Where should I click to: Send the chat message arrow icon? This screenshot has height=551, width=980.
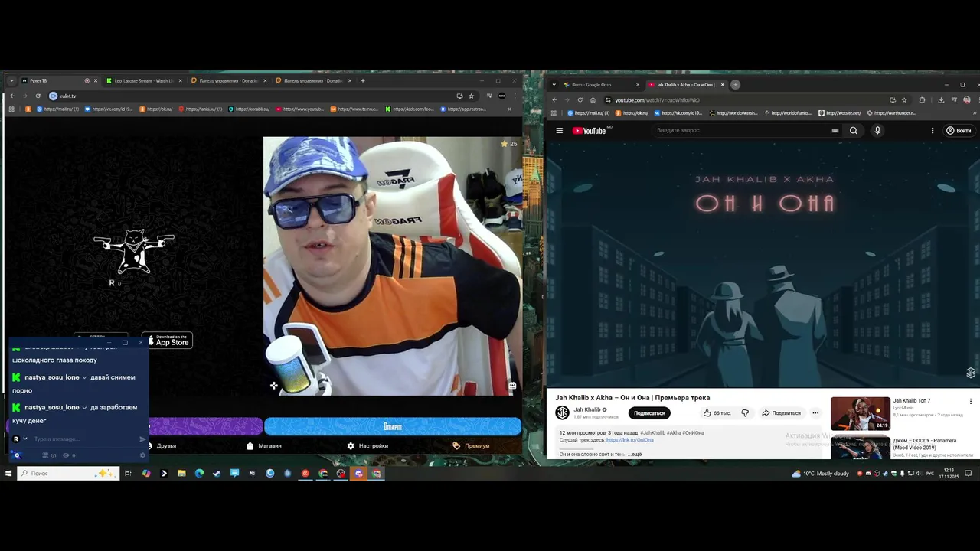pyautogui.click(x=142, y=439)
